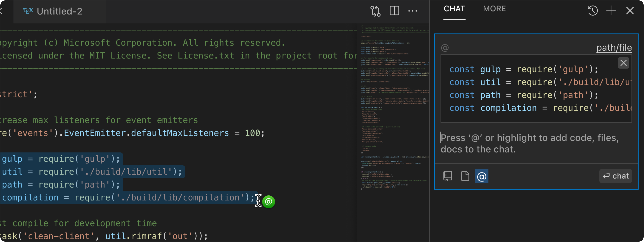The width and height of the screenshot is (644, 242).
Task: Switch to the CHAT tab
Action: [x=454, y=9]
